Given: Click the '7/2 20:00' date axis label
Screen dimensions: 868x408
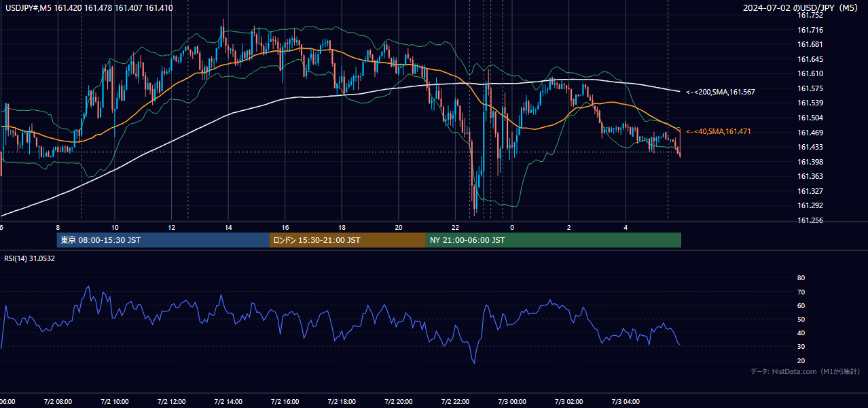Looking at the screenshot, I should (399, 402).
